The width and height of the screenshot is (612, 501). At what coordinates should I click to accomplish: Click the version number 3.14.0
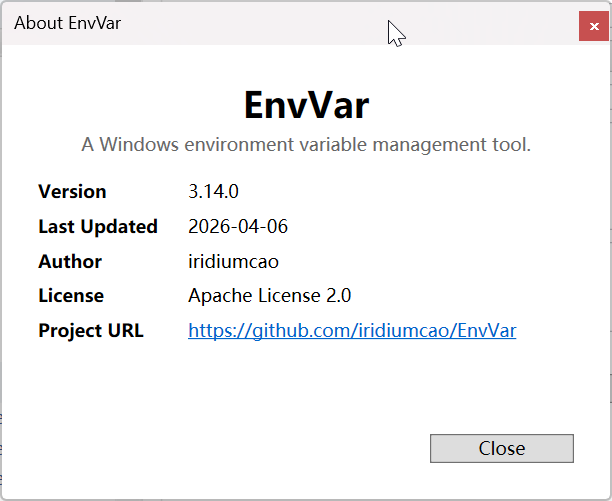[x=213, y=191]
